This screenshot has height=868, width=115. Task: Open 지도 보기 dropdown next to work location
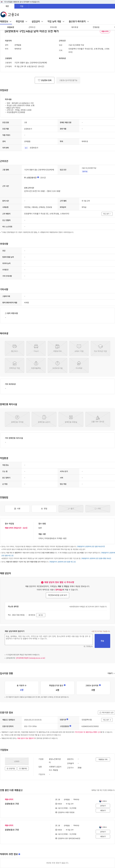107,214
